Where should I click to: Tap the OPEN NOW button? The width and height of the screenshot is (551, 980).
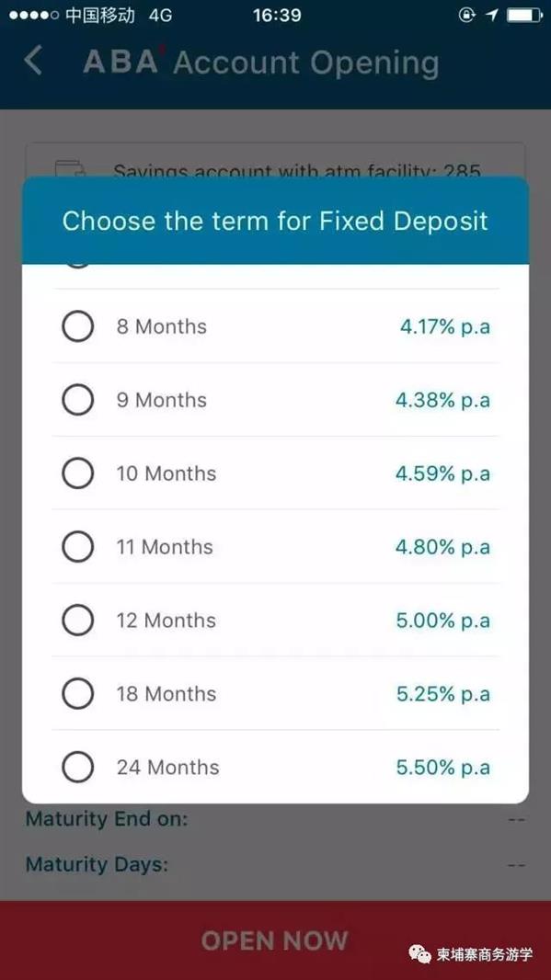[x=275, y=940]
